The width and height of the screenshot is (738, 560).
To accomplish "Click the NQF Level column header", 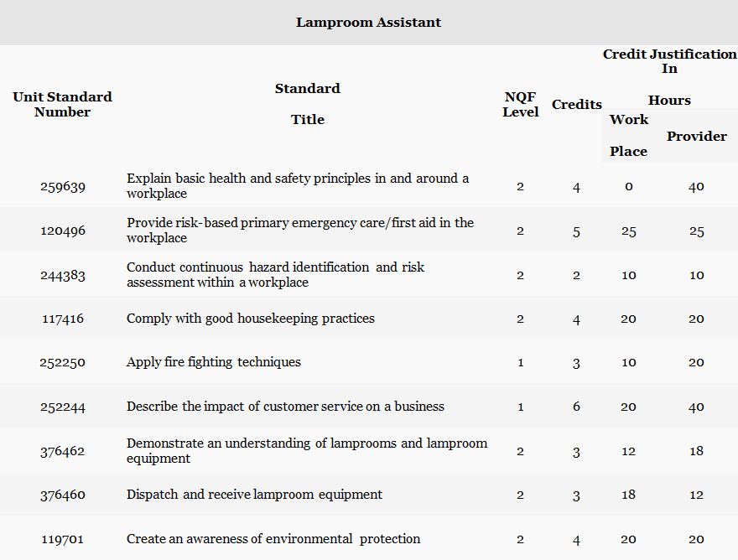I will pyautogui.click(x=520, y=105).
